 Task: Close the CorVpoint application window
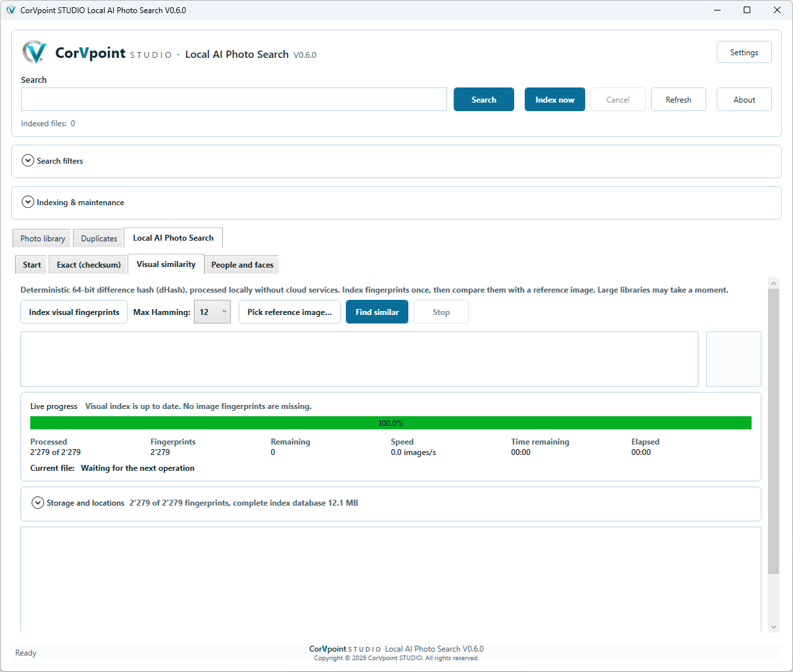777,10
